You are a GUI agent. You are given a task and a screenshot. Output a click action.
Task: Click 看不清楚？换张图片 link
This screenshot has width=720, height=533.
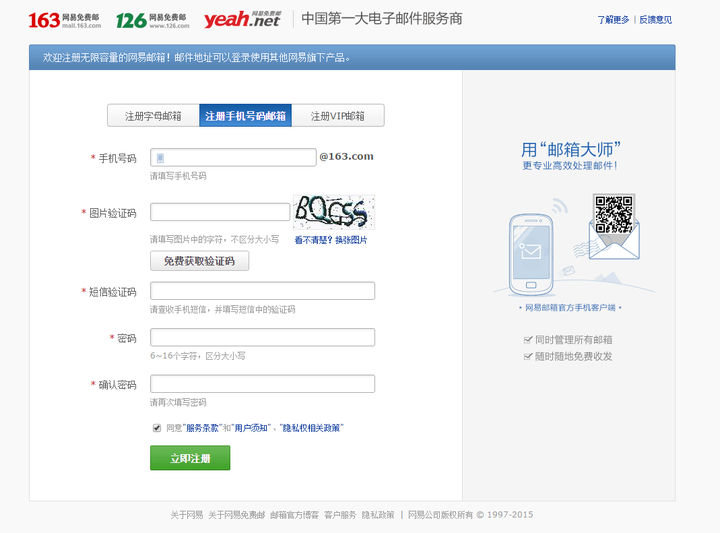click(x=331, y=240)
